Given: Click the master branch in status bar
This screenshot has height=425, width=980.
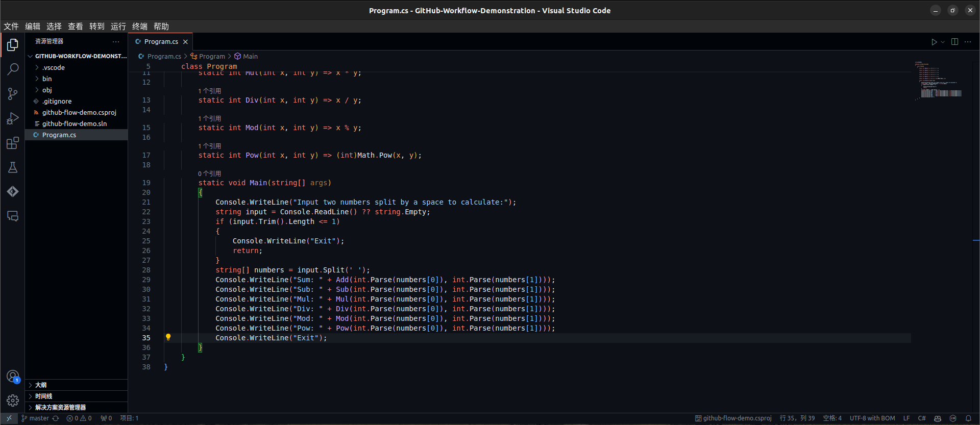Looking at the screenshot, I should point(39,418).
